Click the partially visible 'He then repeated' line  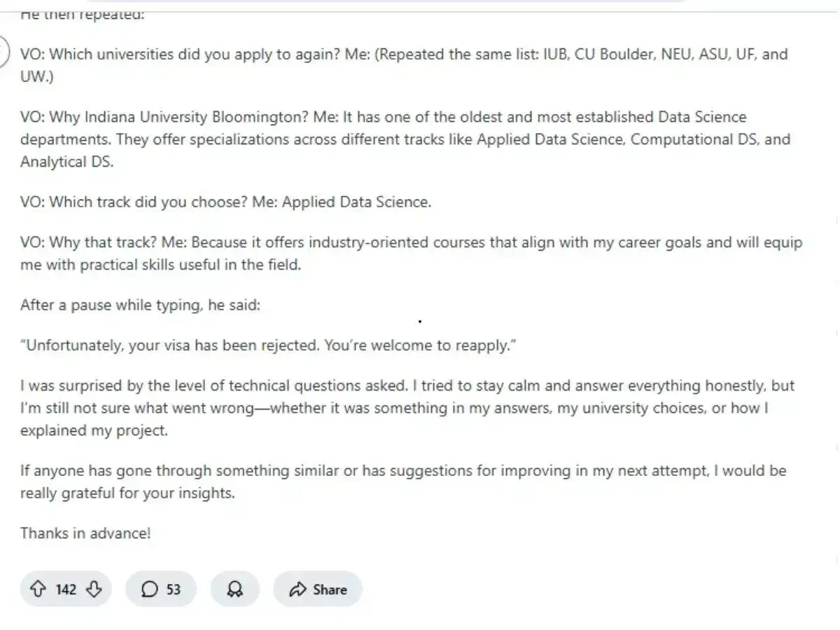point(82,15)
